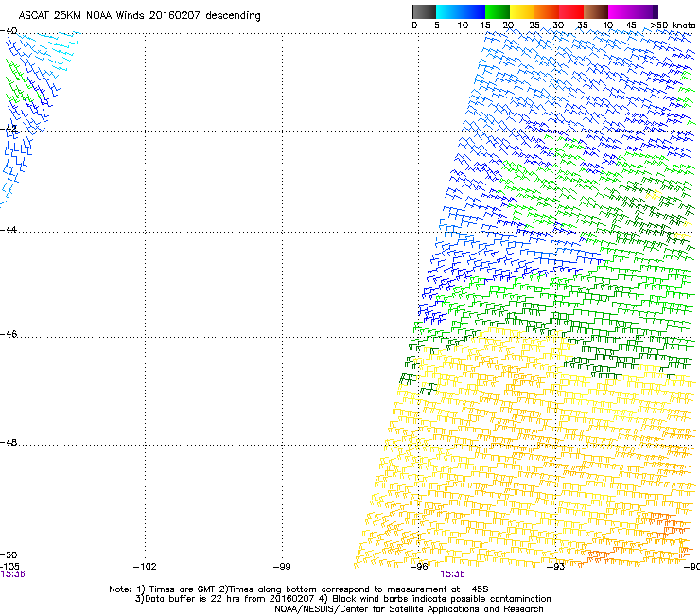Pick the green 15-20 knots legend swatch
This screenshot has width=700, height=615.
(x=498, y=11)
